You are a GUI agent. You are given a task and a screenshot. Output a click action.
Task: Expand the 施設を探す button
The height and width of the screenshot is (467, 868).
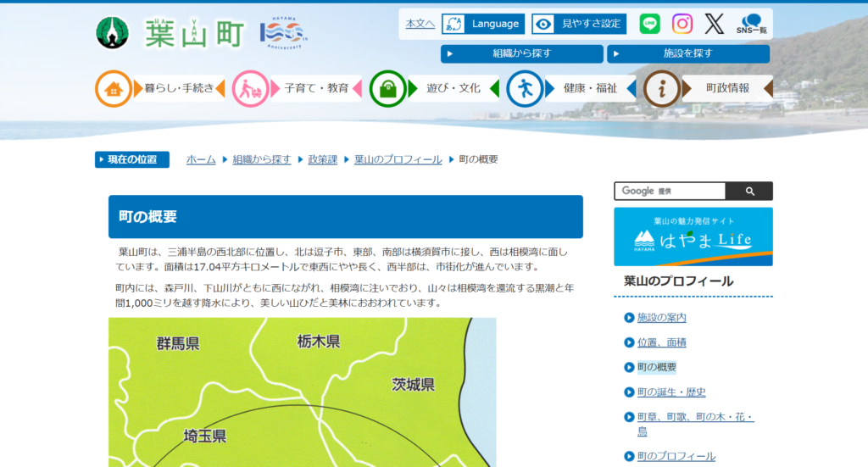tap(687, 53)
